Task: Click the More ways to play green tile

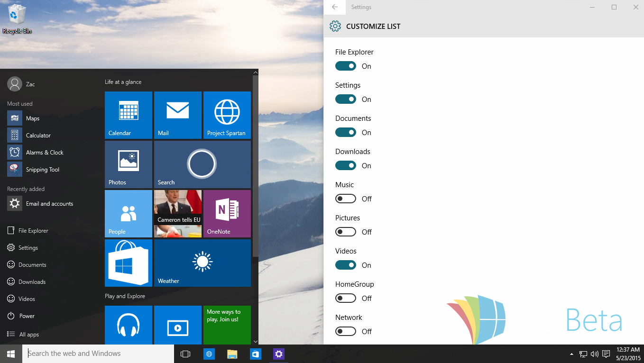Action: coord(227,325)
